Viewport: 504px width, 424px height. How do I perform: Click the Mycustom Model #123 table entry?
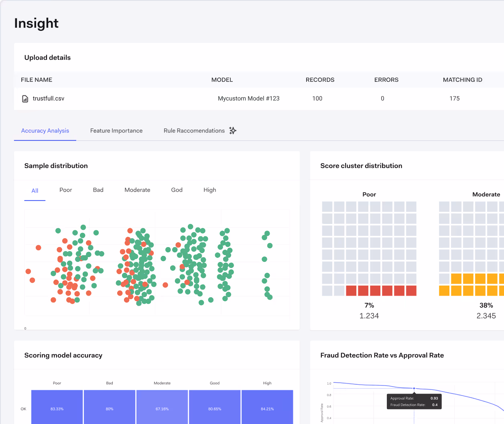click(248, 98)
